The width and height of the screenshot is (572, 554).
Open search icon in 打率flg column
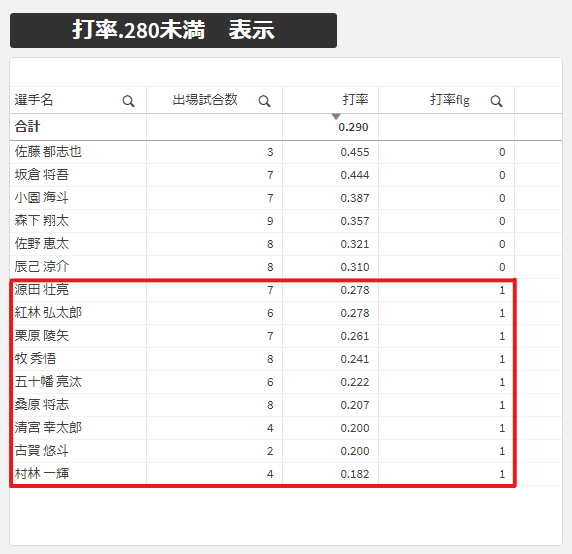click(496, 101)
